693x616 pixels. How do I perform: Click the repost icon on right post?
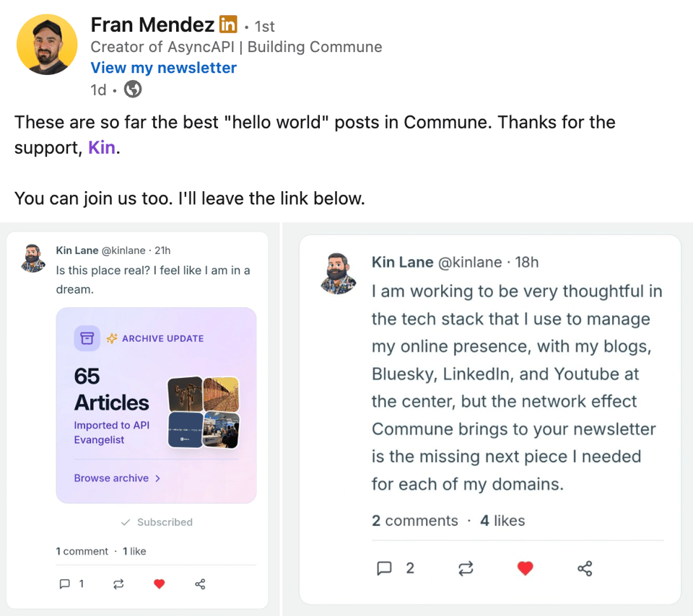pyautogui.click(x=466, y=568)
